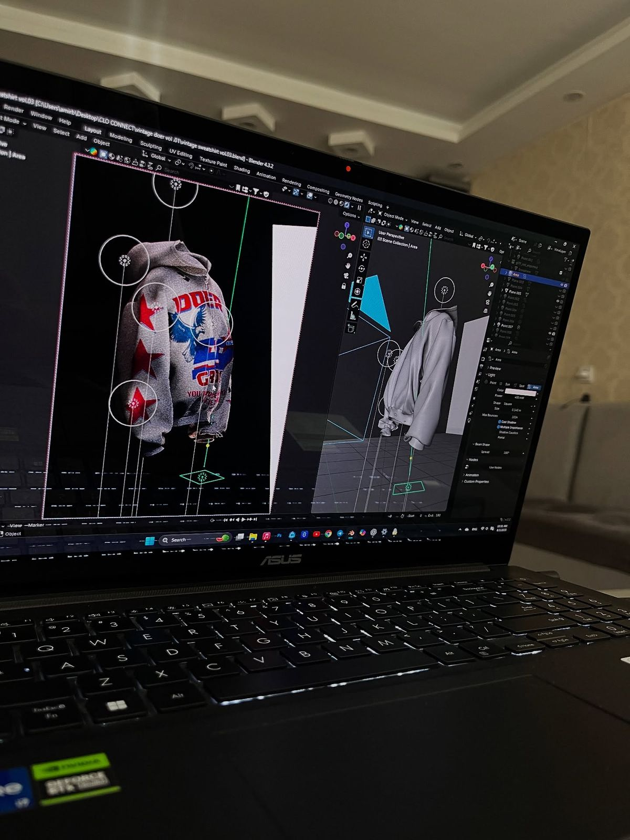
Task: Open Object Mode dropdown in right viewport
Action: 394,216
